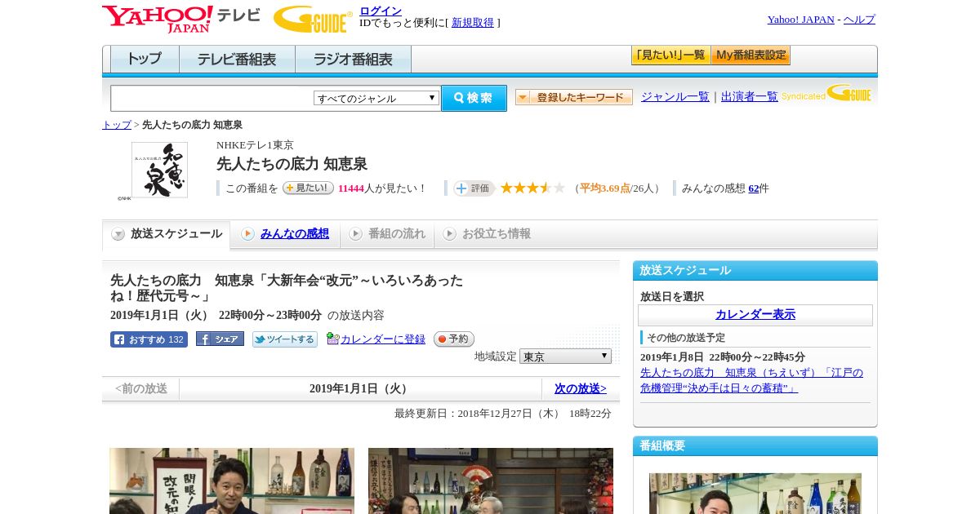The height and width of the screenshot is (514, 980).
Task: Click the blue 検索 search button
Action: pos(474,98)
